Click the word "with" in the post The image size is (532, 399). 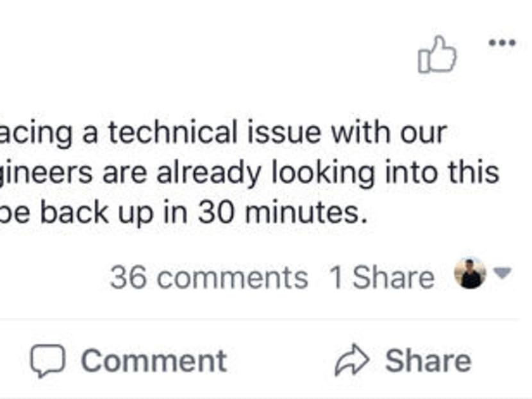pos(360,133)
